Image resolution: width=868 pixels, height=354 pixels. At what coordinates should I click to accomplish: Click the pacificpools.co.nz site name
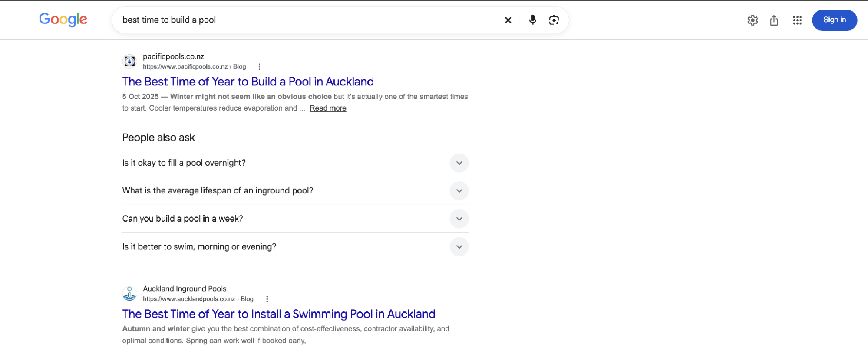174,56
